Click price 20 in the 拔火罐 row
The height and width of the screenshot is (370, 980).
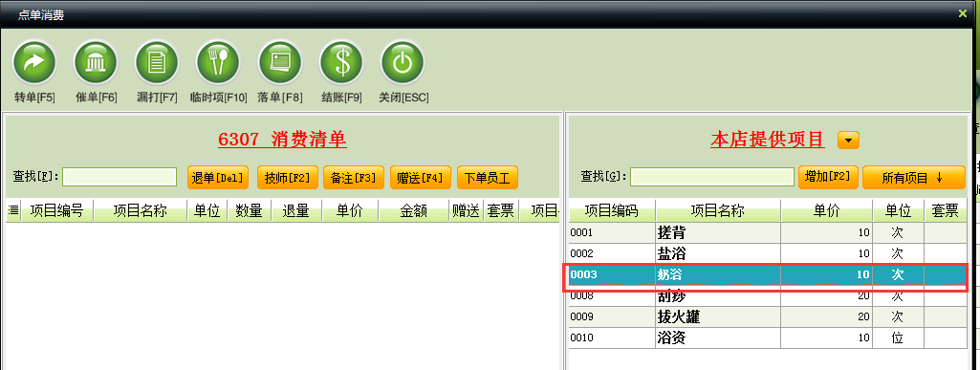coord(863,316)
